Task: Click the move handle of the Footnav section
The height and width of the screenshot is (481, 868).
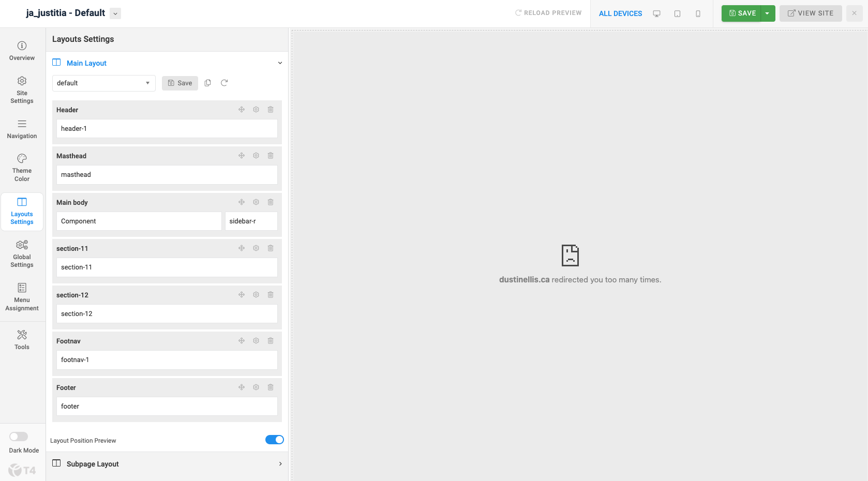Action: [242, 341]
